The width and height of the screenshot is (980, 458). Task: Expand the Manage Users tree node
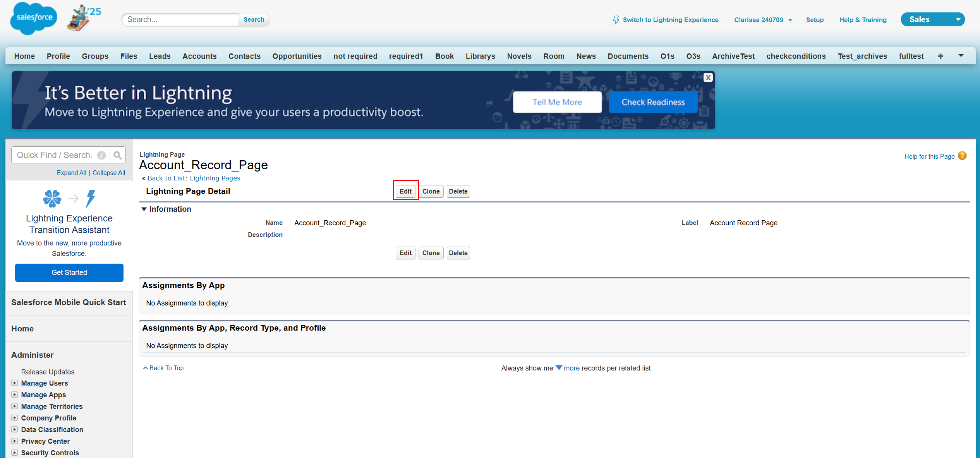tap(15, 383)
